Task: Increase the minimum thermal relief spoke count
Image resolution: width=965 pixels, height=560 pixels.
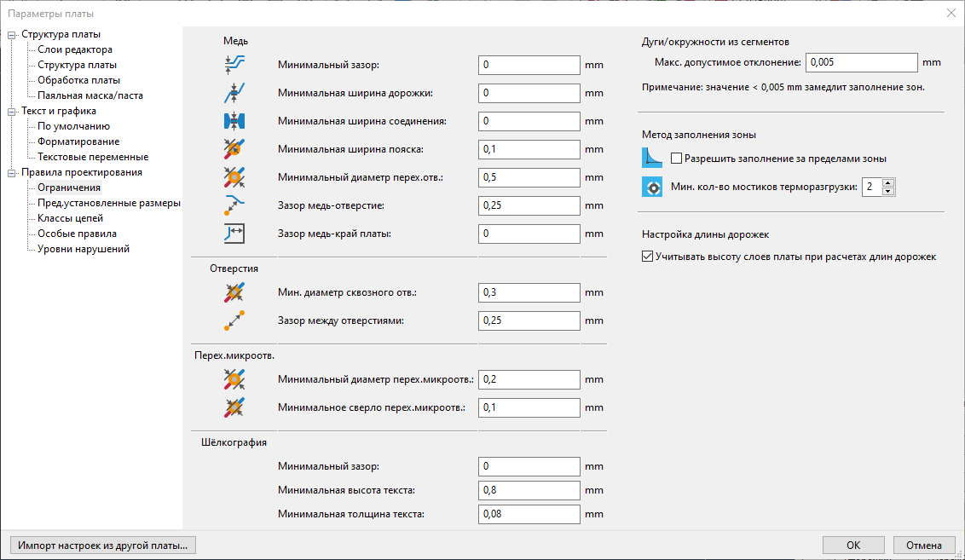Action: [887, 182]
